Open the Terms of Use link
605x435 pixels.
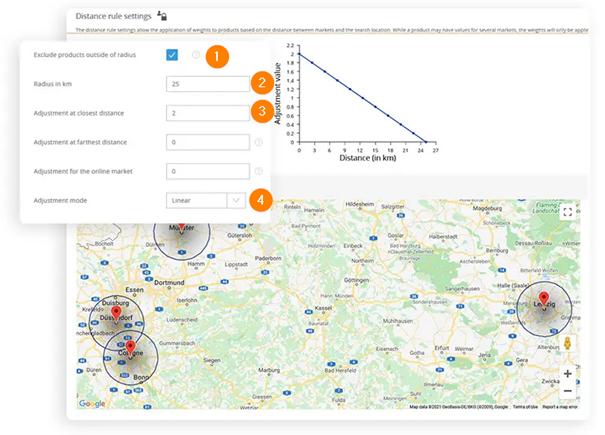click(x=525, y=407)
